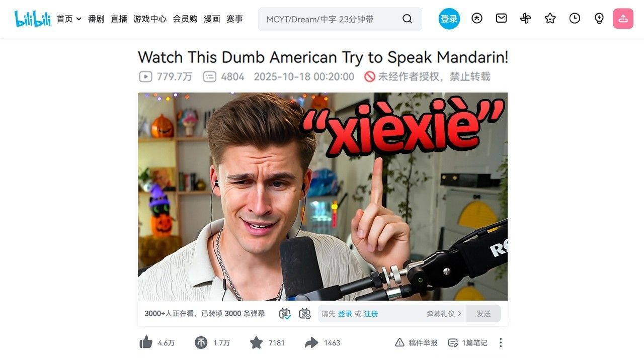Click the 注册 link in danmaku bar

tap(371, 313)
